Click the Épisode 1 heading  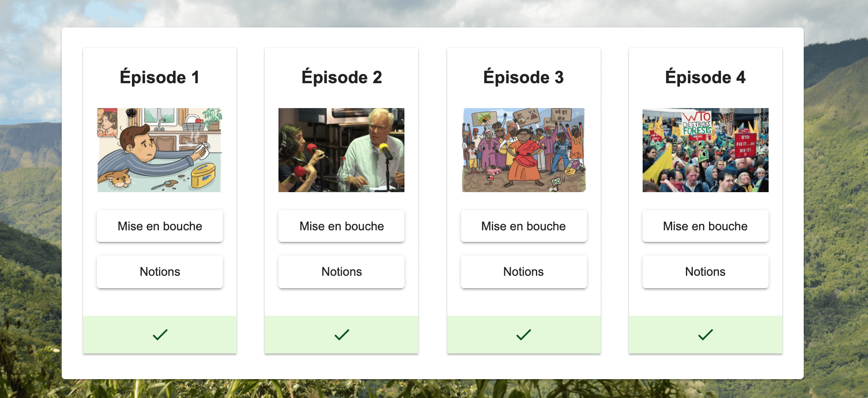tap(160, 77)
